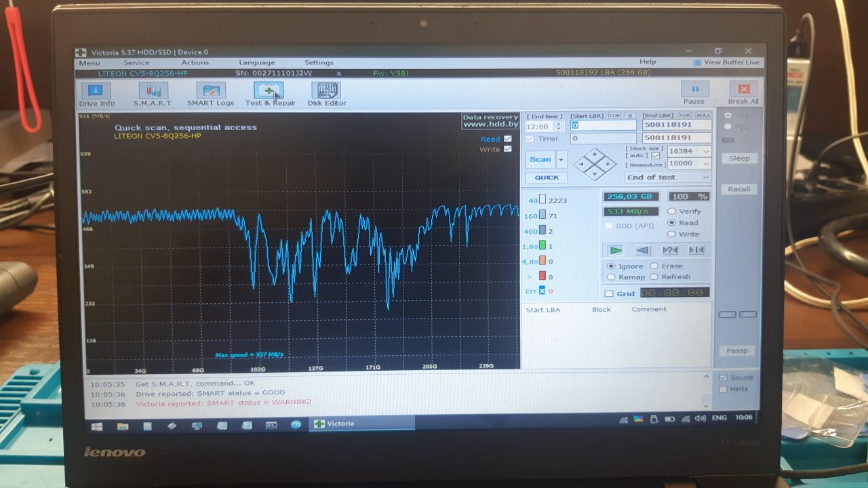Open the Settings menu

[x=319, y=62]
